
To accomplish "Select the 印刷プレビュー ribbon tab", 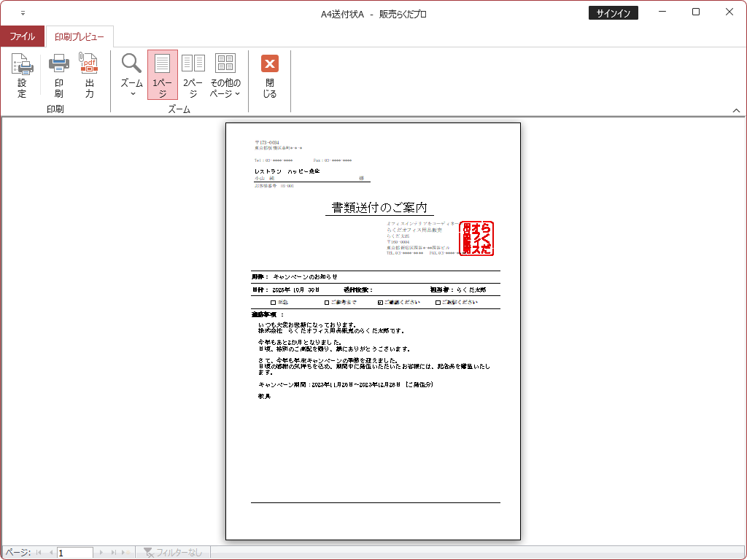I will tap(79, 36).
